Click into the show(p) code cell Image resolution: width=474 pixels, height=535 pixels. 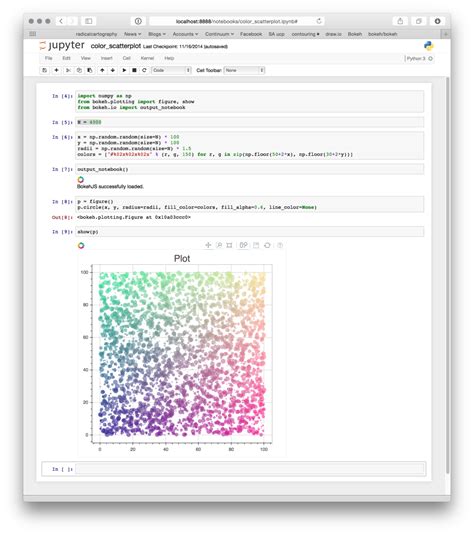[249, 232]
